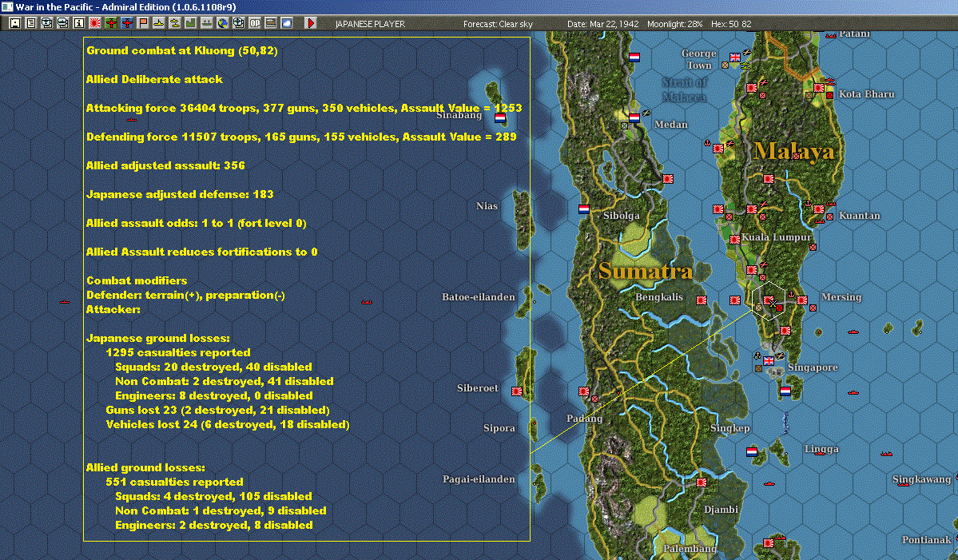Open the document list toolbar icon
The width and height of the screenshot is (958, 560).
pyautogui.click(x=31, y=23)
